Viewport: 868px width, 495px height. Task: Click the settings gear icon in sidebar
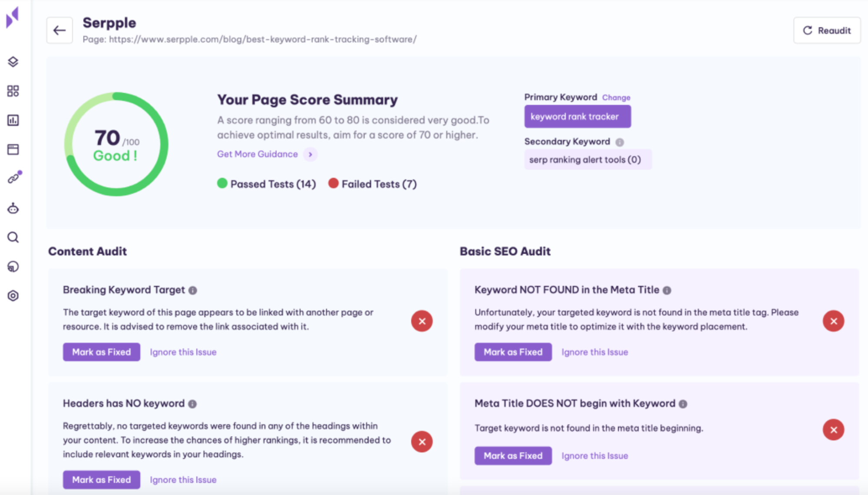[x=14, y=295]
